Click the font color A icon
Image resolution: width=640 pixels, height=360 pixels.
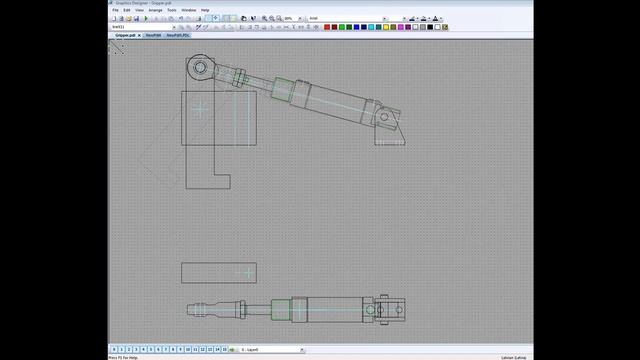(436, 18)
